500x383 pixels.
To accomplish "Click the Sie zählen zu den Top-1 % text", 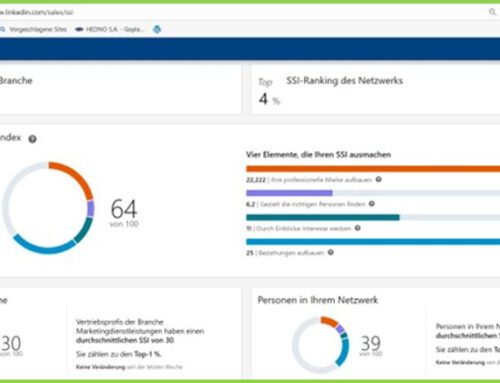I will coord(119,354).
